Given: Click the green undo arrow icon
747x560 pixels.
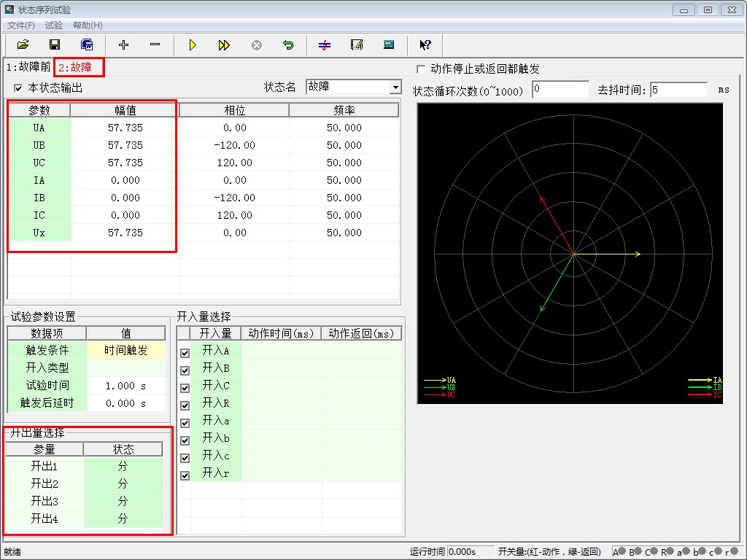Looking at the screenshot, I should [x=288, y=45].
